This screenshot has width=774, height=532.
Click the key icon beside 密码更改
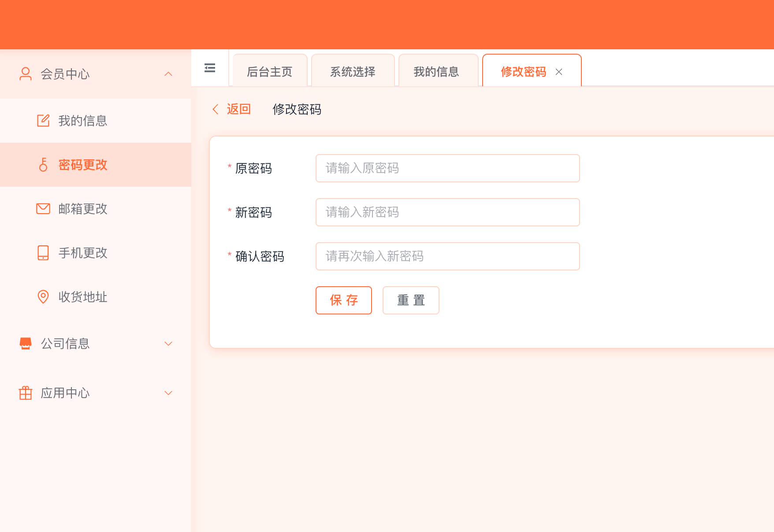[43, 165]
